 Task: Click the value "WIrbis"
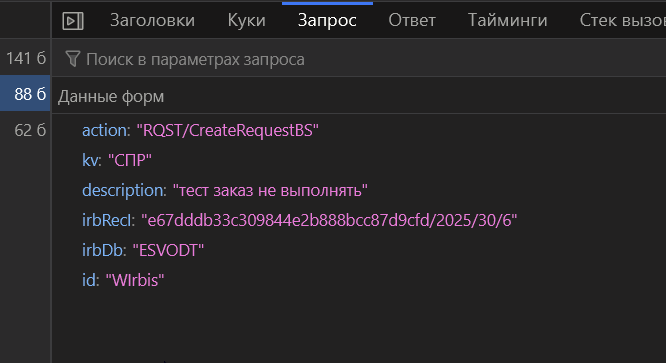pyautogui.click(x=135, y=280)
